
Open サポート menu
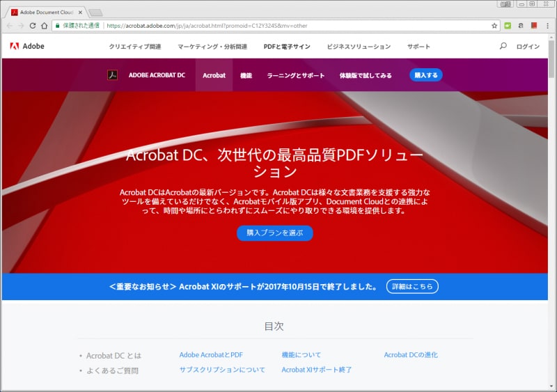(418, 47)
